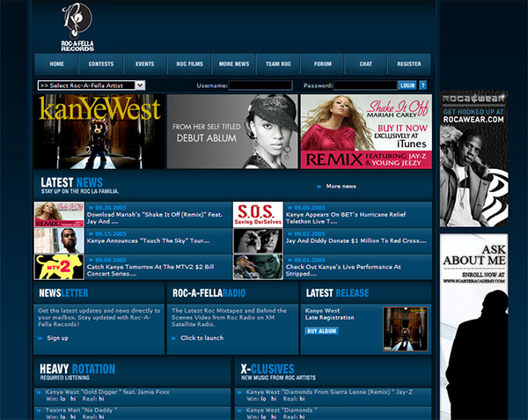Open the Events menu item
The width and height of the screenshot is (528, 420).
(145, 64)
